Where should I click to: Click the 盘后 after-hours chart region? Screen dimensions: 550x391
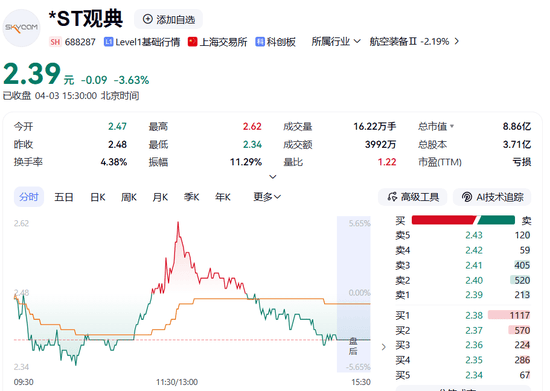pos(354,294)
